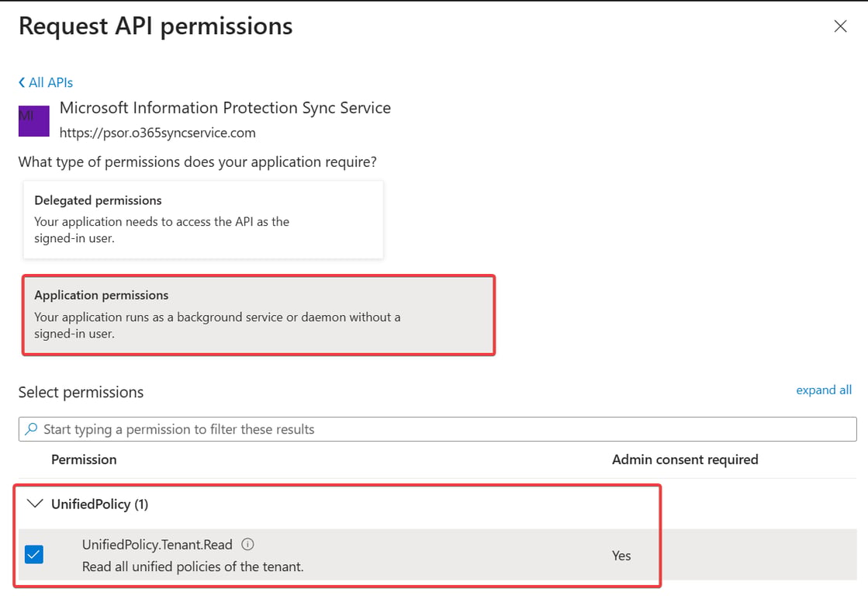868x596 pixels.
Task: Click the Admin consent required column header
Action: click(685, 459)
